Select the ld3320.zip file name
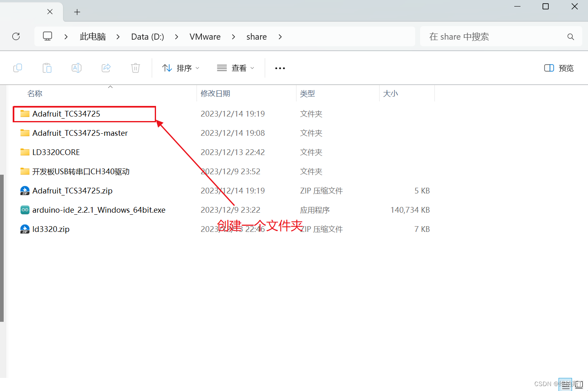588x391 pixels. pyautogui.click(x=51, y=229)
